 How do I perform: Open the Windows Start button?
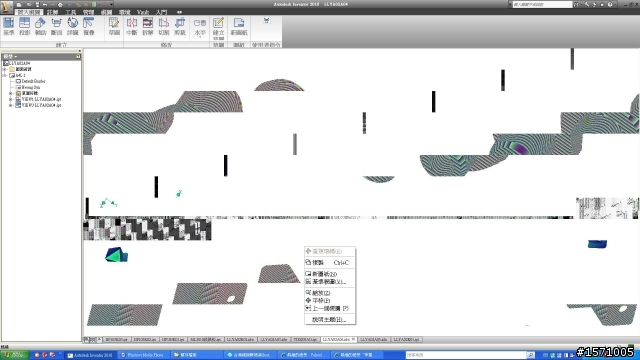(x=15, y=355)
